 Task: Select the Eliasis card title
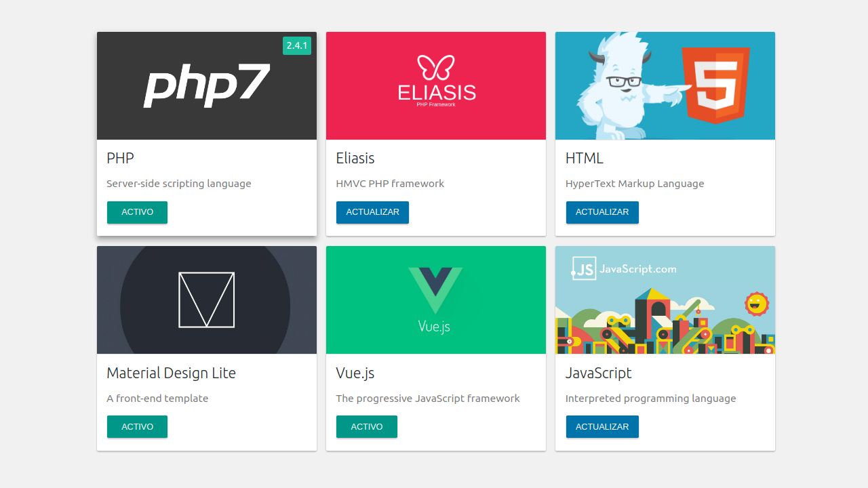coord(355,158)
